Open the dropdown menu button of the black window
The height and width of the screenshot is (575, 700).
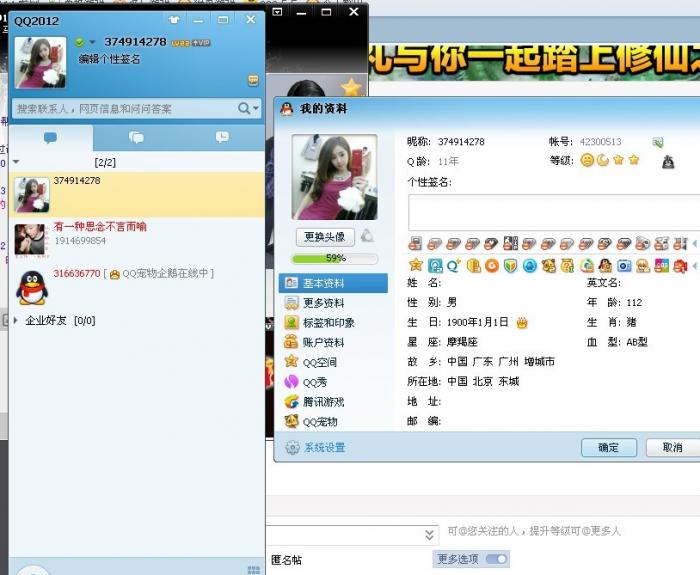(x=277, y=12)
